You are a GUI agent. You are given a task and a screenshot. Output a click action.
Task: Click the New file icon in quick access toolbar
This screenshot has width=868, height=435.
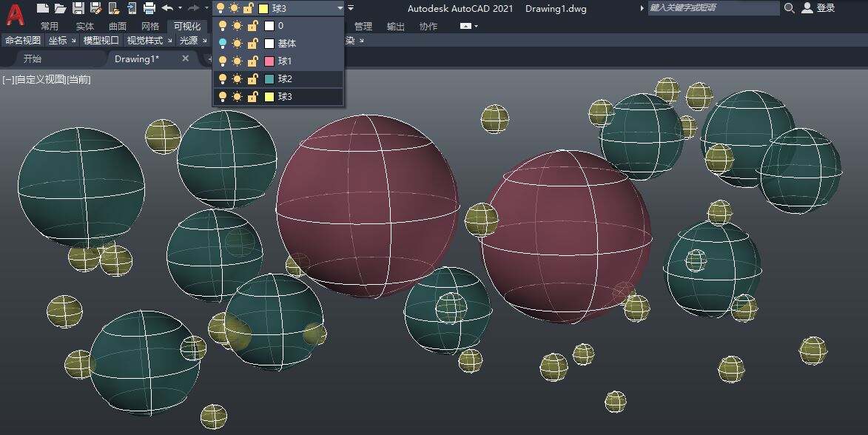point(43,8)
